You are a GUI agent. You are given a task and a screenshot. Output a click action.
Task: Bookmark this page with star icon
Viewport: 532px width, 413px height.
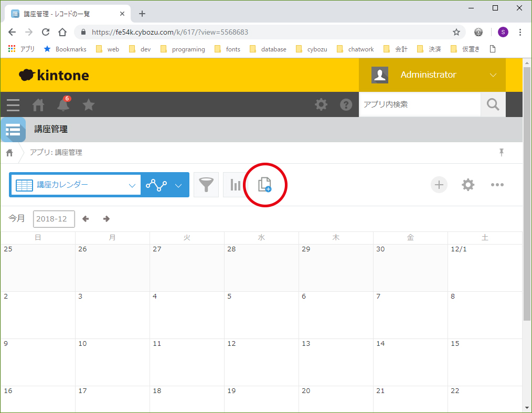tap(456, 32)
